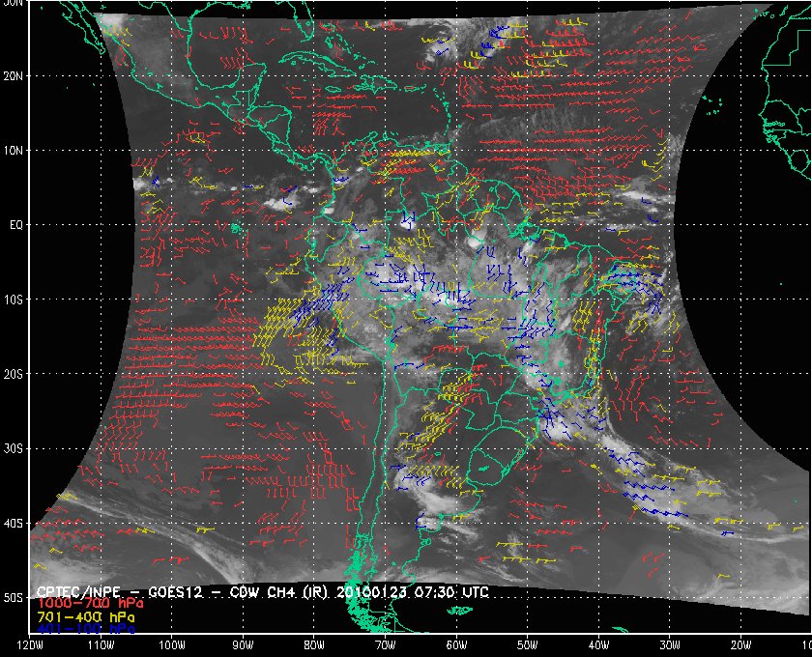
Task: Click the 70W longitude label
Action: (x=385, y=644)
